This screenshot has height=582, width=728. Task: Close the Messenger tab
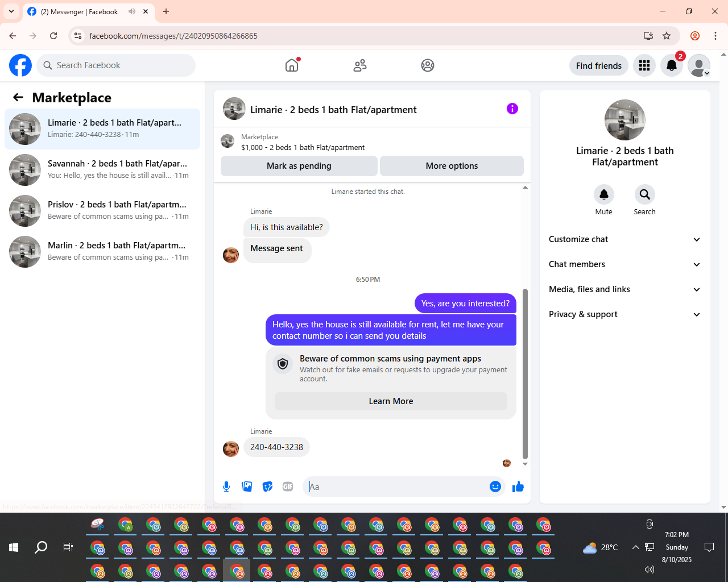(146, 11)
